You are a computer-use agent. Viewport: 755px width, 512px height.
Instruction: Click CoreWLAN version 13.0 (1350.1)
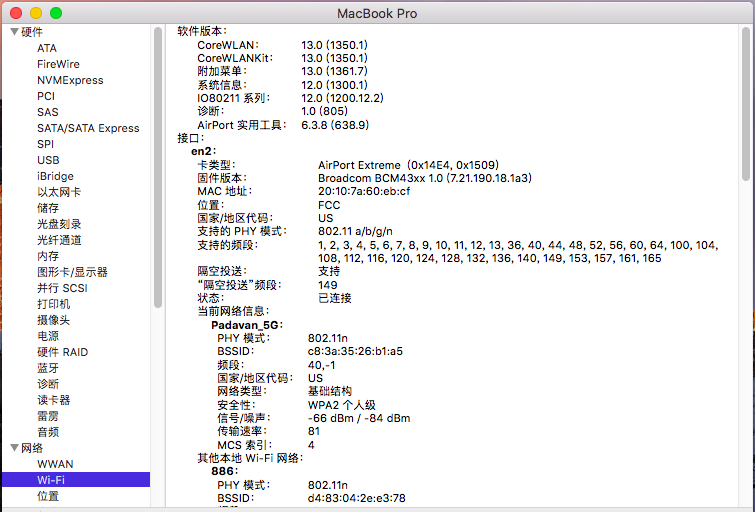click(x=335, y=45)
